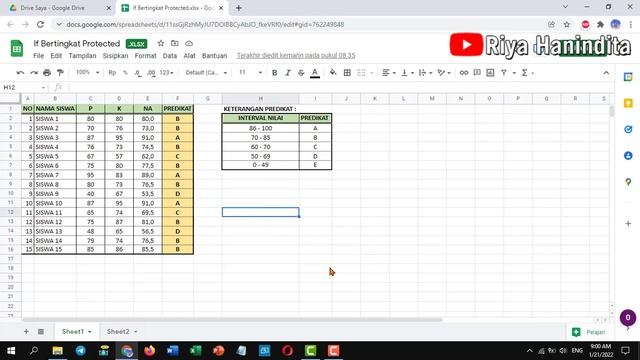
Task: Open the Contacts side panel icon
Action: pyautogui.click(x=628, y=156)
